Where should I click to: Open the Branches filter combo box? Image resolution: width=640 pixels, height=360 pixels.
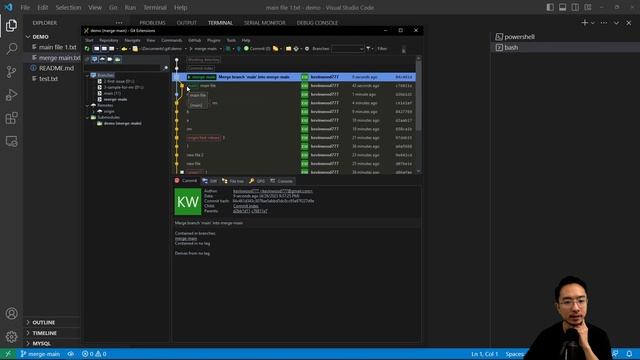point(347,49)
